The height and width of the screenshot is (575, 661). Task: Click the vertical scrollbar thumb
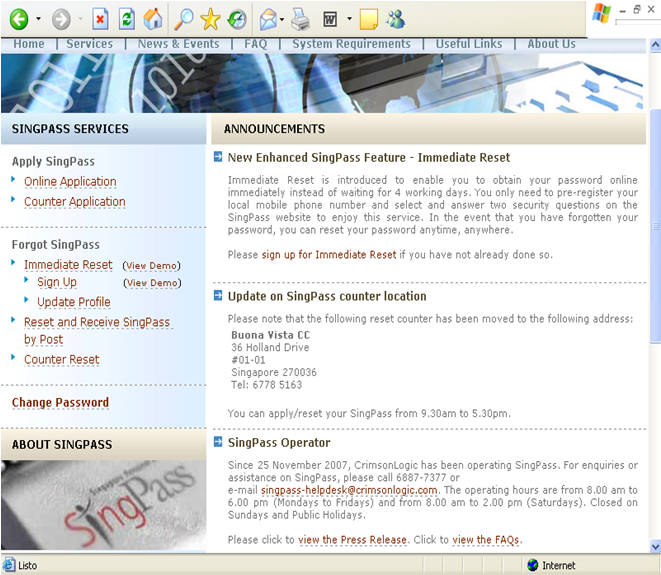click(655, 226)
